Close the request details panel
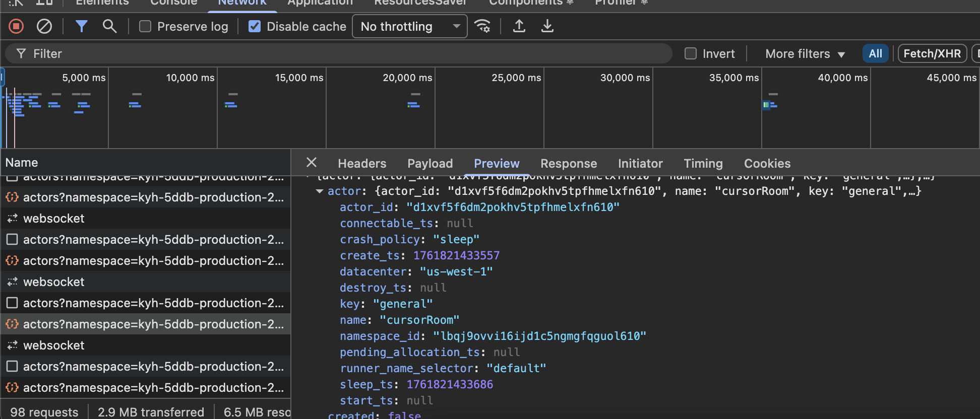This screenshot has height=419, width=980. (312, 163)
